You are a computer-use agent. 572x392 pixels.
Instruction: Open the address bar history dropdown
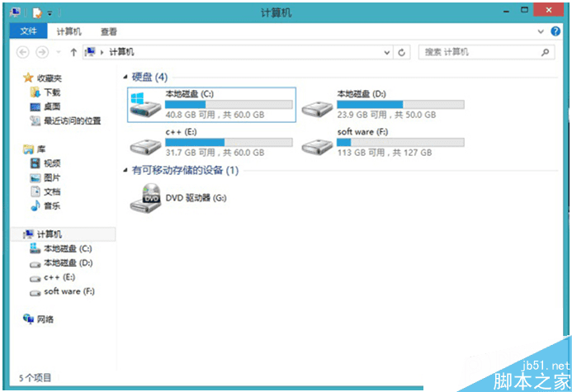pyautogui.click(x=386, y=53)
